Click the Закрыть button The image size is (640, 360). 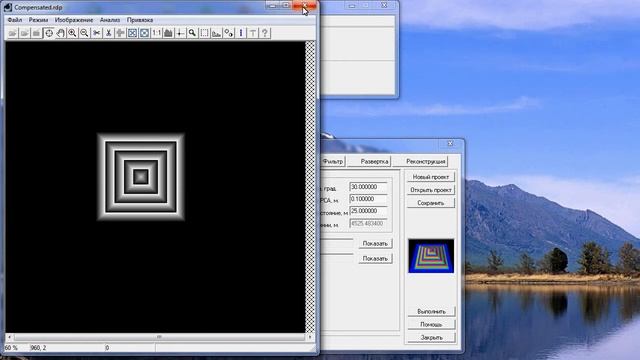tap(431, 338)
